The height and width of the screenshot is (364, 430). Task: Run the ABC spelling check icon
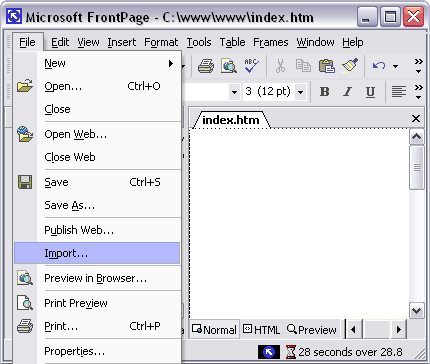click(251, 66)
